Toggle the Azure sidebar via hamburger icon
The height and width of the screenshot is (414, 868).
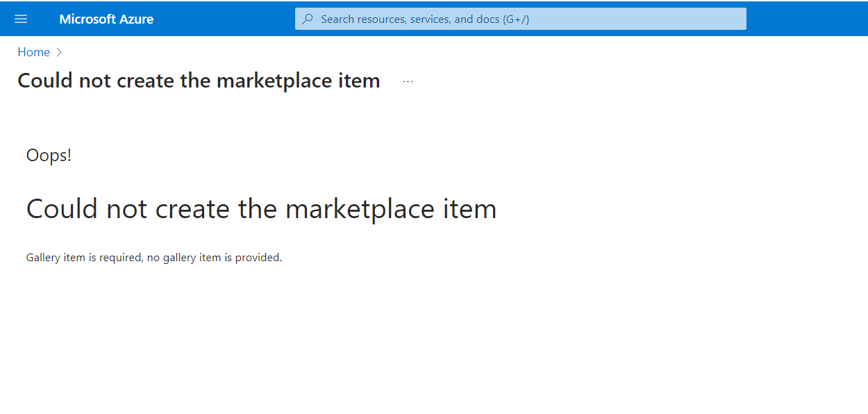[21, 19]
